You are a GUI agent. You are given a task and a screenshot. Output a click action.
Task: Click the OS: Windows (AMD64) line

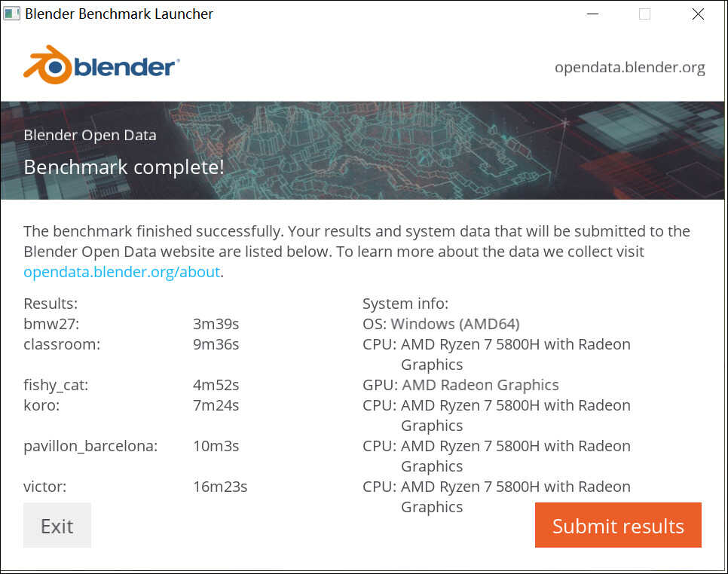tap(441, 324)
